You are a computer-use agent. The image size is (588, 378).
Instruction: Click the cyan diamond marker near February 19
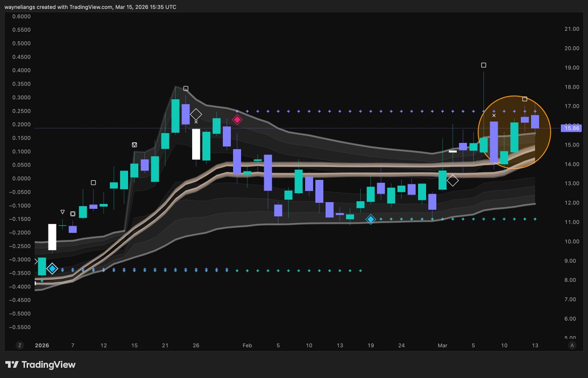371,219
